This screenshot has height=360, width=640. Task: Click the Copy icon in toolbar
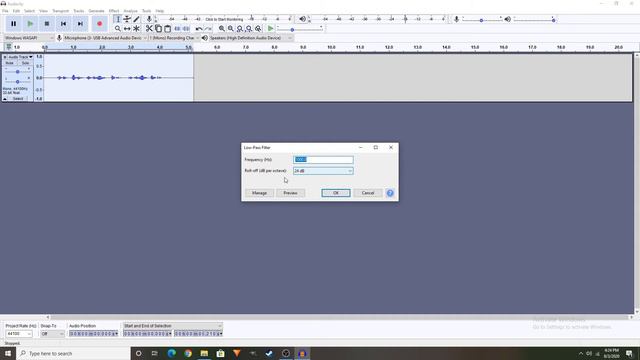coord(158,29)
